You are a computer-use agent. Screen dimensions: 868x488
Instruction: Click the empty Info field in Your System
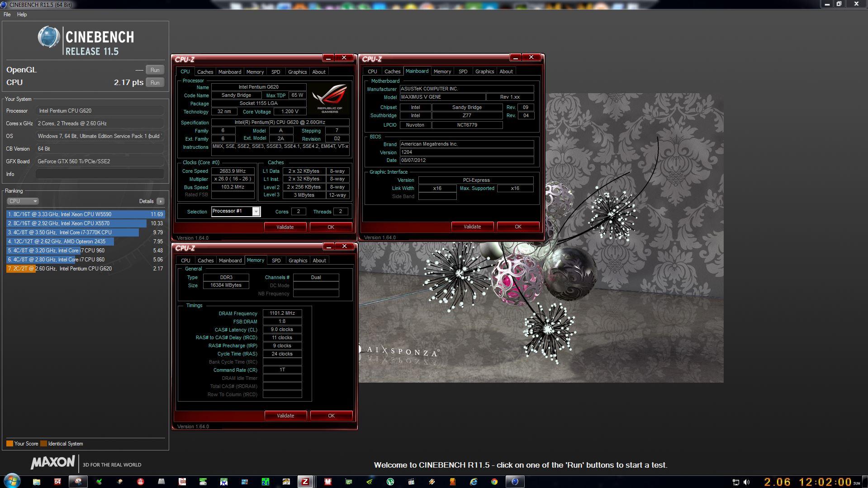tap(100, 174)
